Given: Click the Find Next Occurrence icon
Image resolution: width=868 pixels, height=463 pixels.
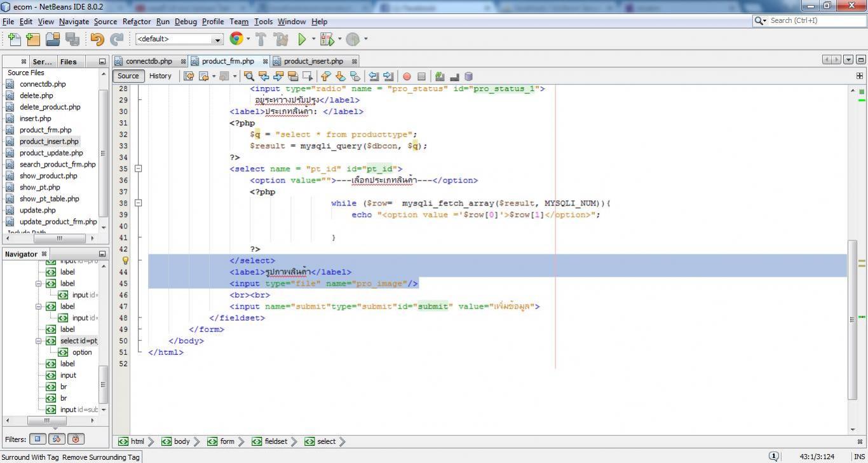Looking at the screenshot, I should [x=278, y=76].
